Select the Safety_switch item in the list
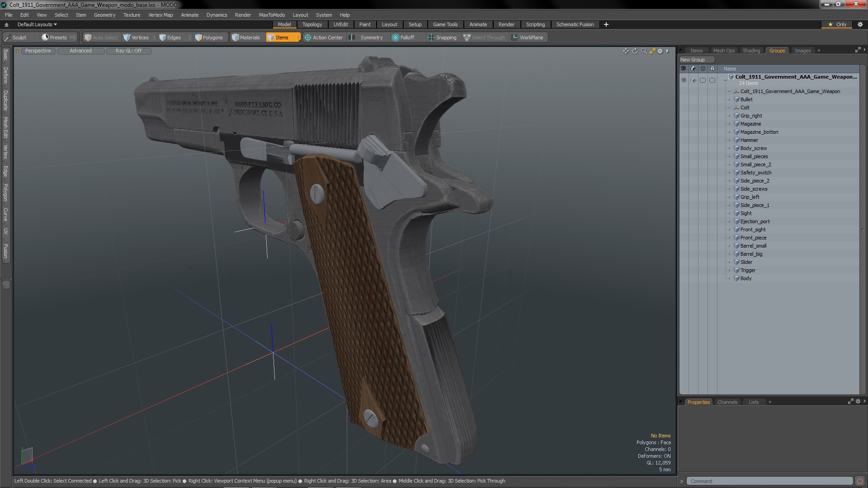The height and width of the screenshot is (488, 868). pos(755,173)
